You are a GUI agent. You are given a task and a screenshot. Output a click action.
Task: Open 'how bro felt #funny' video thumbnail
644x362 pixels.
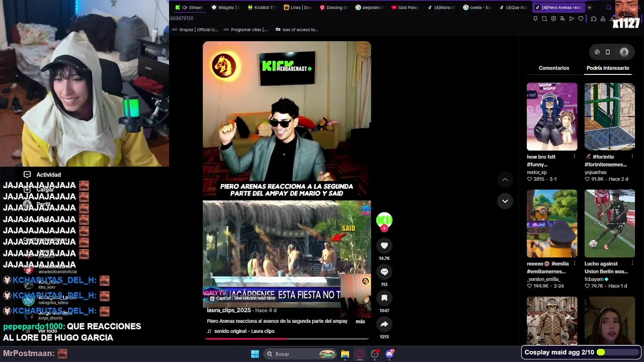tap(552, 117)
